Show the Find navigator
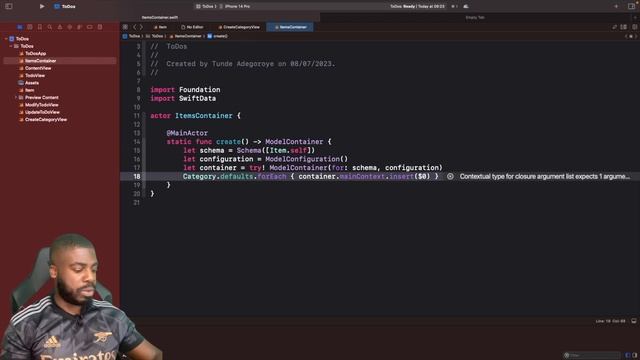This screenshot has width=640, height=360. point(50,27)
